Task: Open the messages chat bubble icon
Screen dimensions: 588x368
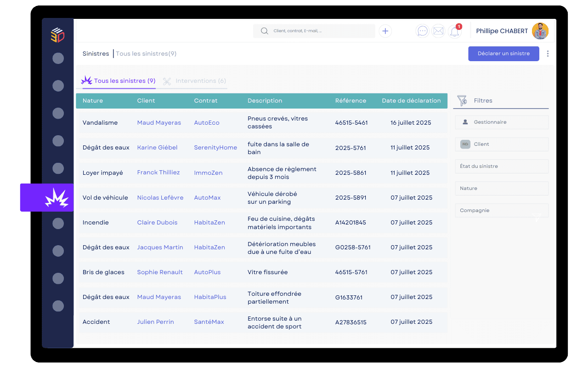Action: click(422, 31)
